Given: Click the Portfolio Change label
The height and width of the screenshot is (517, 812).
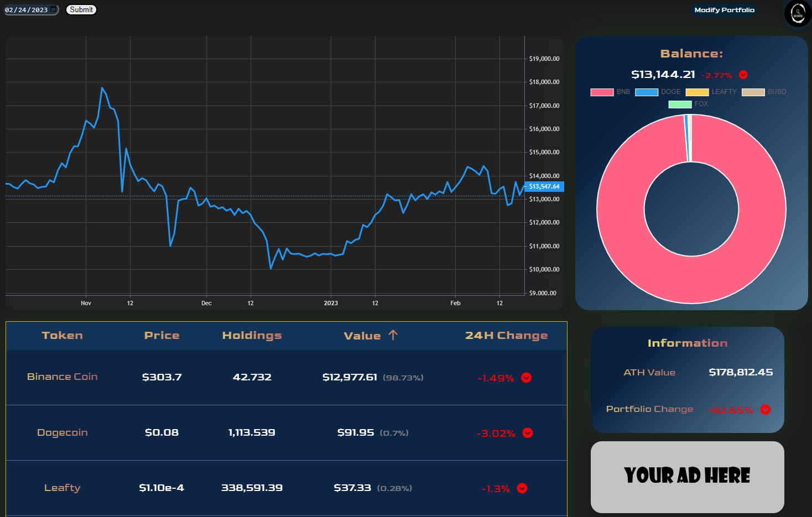Looking at the screenshot, I should 649,409.
